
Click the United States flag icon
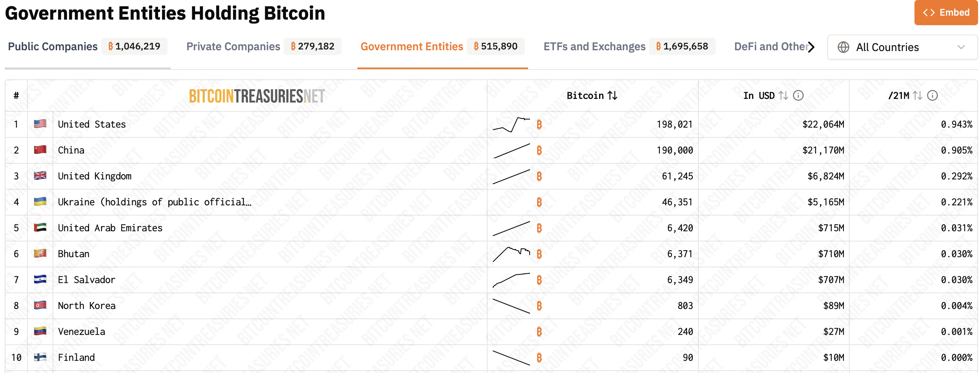40,124
